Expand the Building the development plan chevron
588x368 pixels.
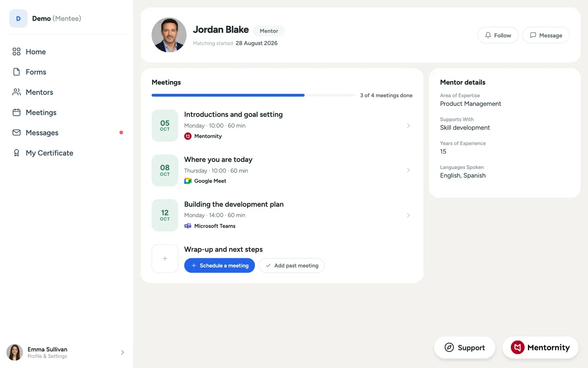[408, 215]
